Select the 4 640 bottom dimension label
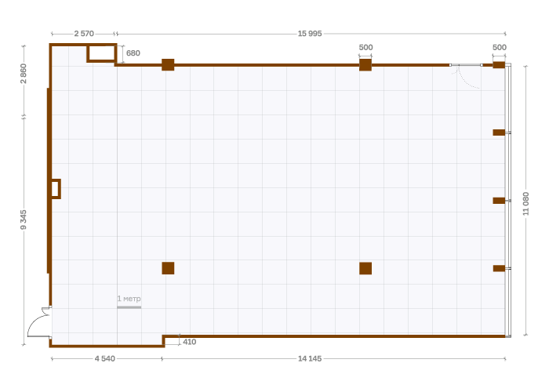The width and height of the screenshot is (549, 392). (105, 358)
